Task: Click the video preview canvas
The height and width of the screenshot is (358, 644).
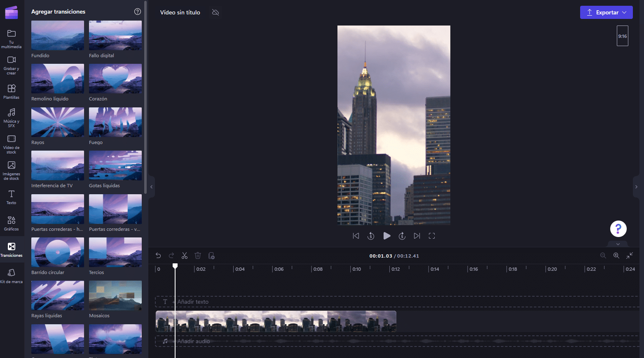Action: coord(394,125)
